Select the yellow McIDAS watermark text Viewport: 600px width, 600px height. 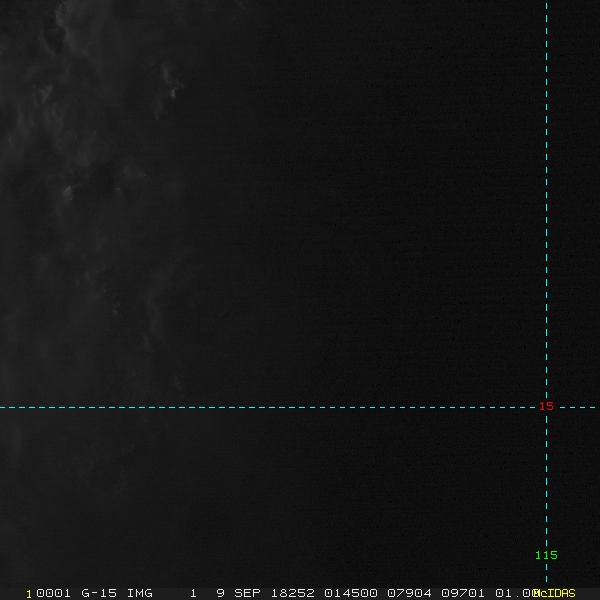[555, 593]
